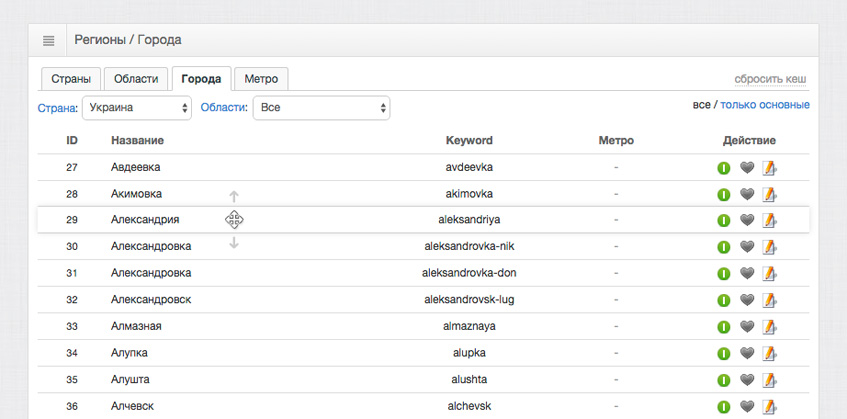Toggle green status icon for Александрия

(723, 220)
